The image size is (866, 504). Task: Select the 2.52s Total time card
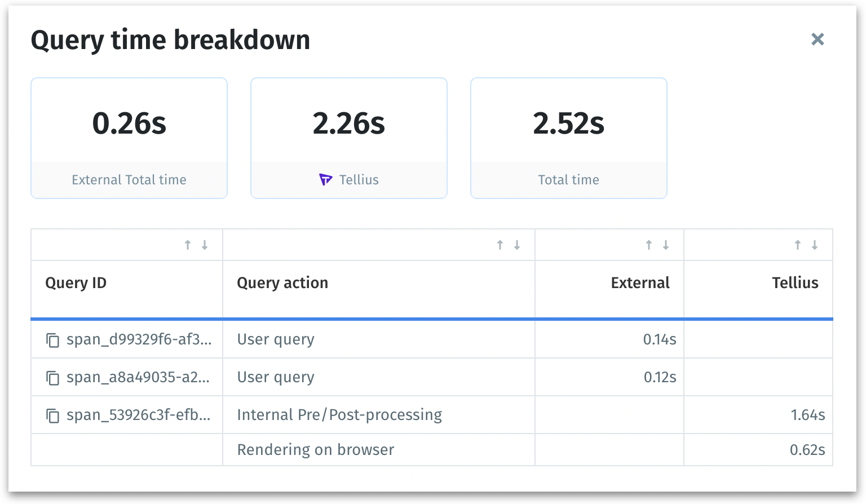(568, 138)
